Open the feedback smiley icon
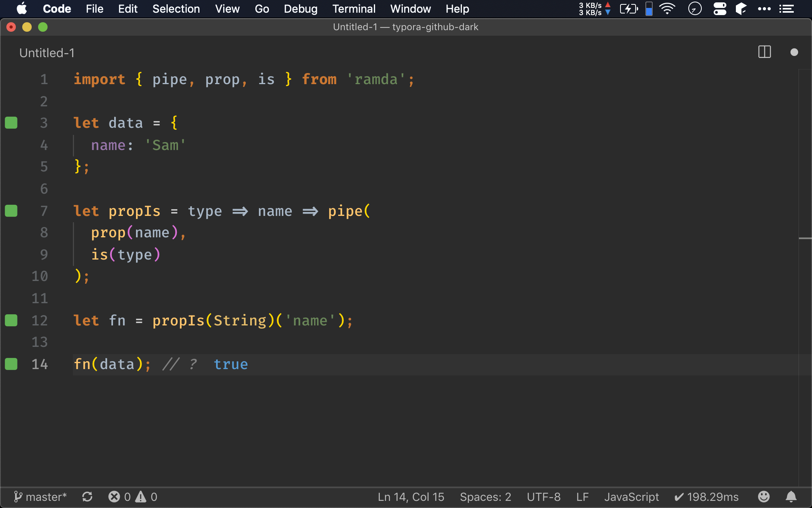812x508 pixels. 764,496
